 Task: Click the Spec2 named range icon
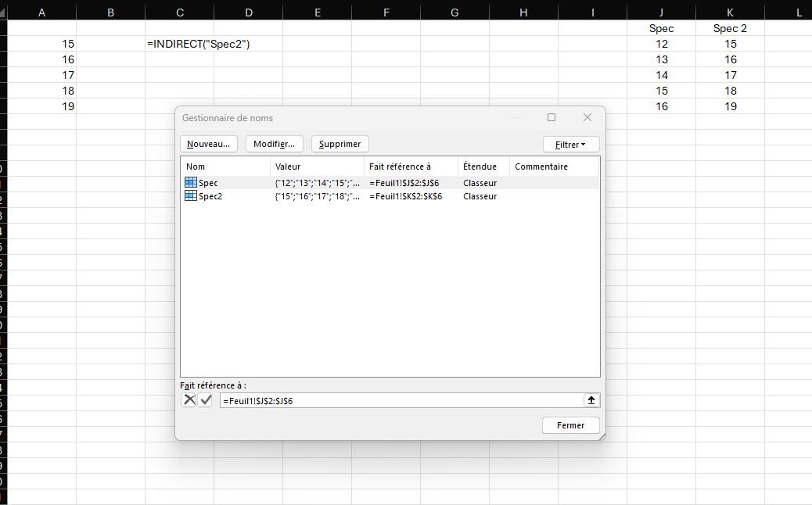(x=191, y=196)
